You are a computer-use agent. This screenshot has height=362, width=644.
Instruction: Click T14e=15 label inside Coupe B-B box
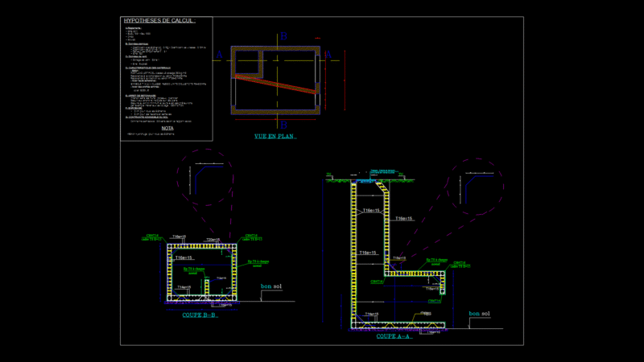[x=184, y=287]
